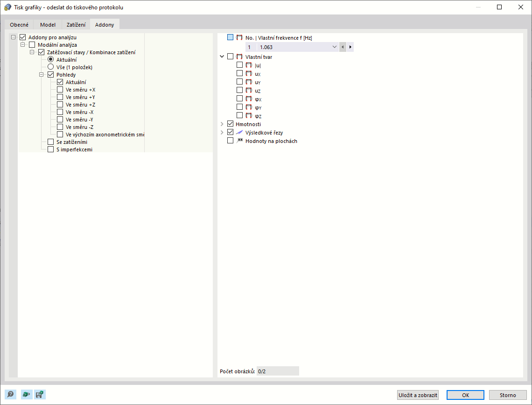Screen dimensions: 532x405
Task: Switch to the Obecné tab
Action: click(19, 24)
